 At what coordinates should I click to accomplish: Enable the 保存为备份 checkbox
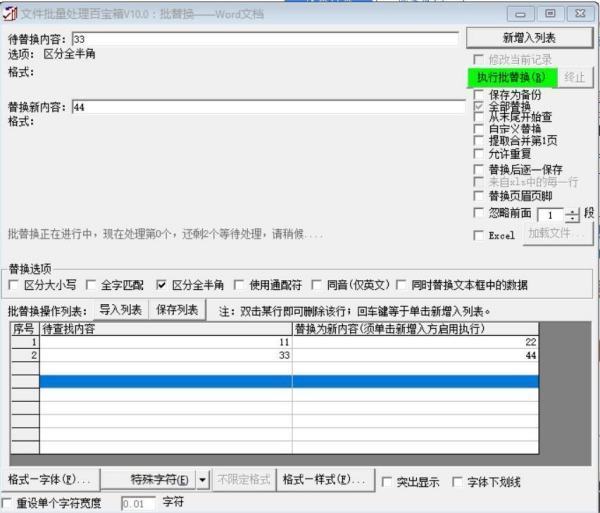[479, 94]
